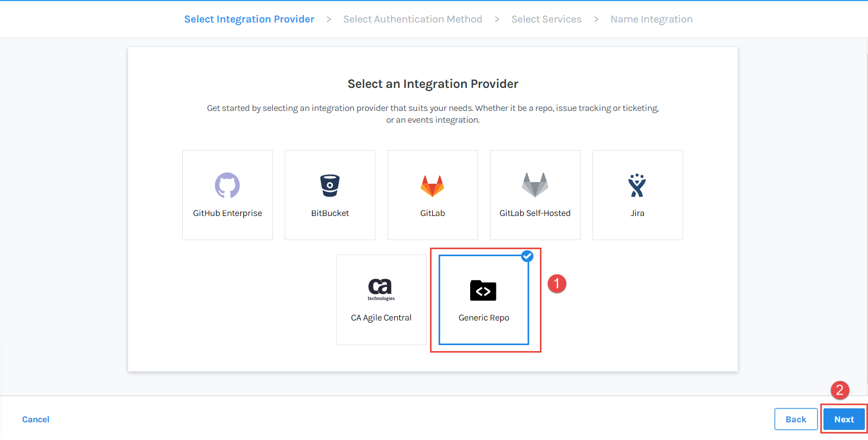Screen dimensions: 868x440
Task: Select the Generic Repo label
Action: point(484,318)
